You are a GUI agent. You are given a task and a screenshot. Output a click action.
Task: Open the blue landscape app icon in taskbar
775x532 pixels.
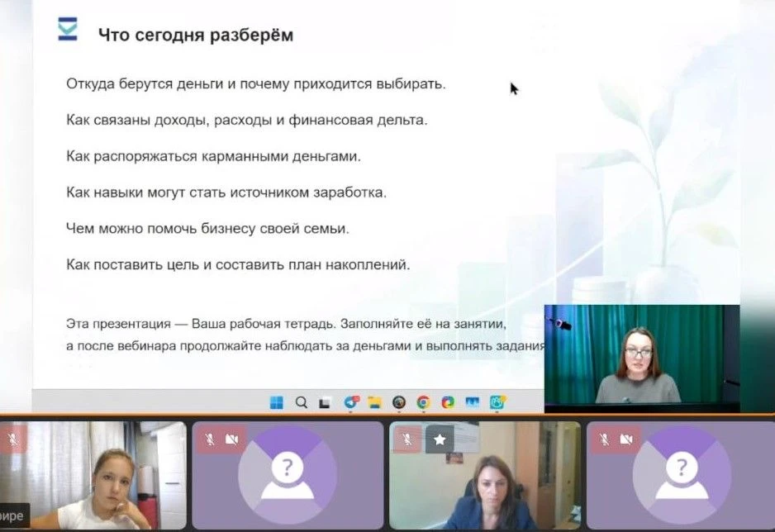473,402
